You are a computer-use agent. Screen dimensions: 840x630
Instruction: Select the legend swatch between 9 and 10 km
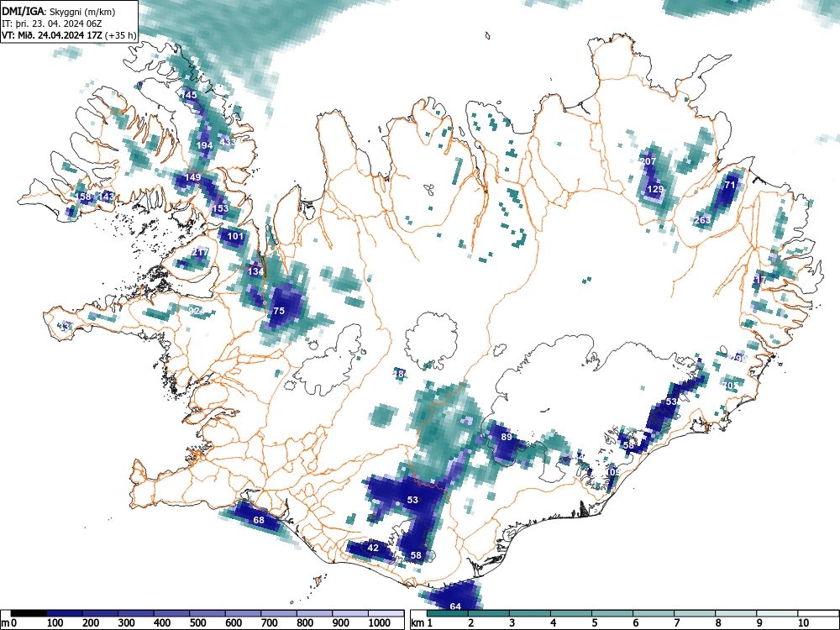(x=777, y=613)
